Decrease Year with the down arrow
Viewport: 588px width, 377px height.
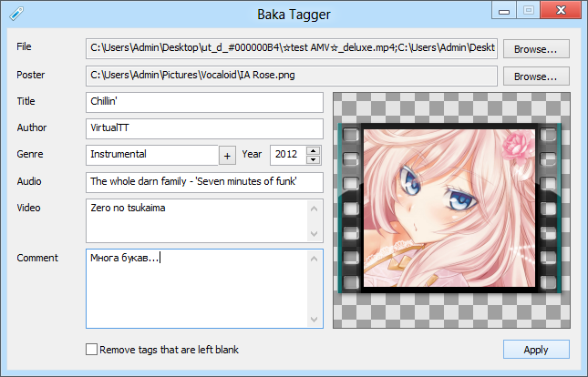(x=313, y=159)
